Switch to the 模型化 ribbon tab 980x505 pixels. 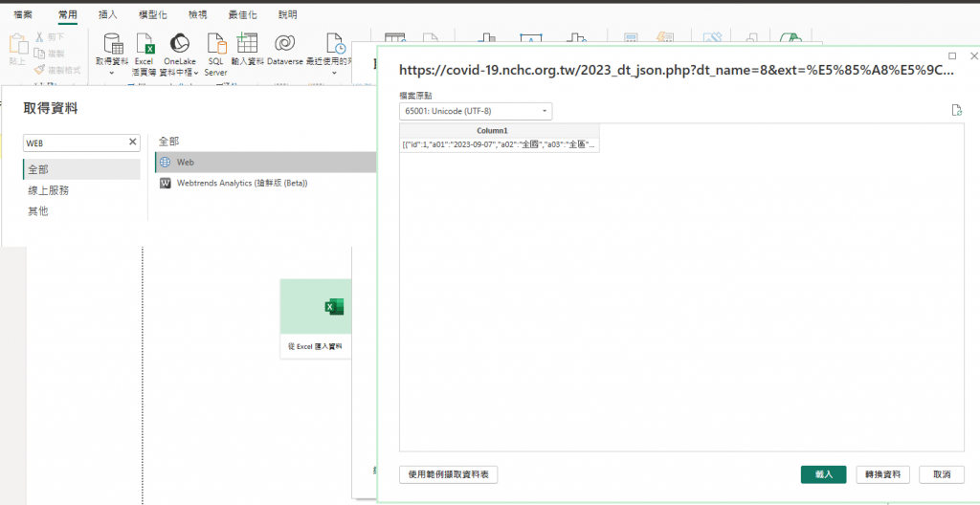coord(152,14)
